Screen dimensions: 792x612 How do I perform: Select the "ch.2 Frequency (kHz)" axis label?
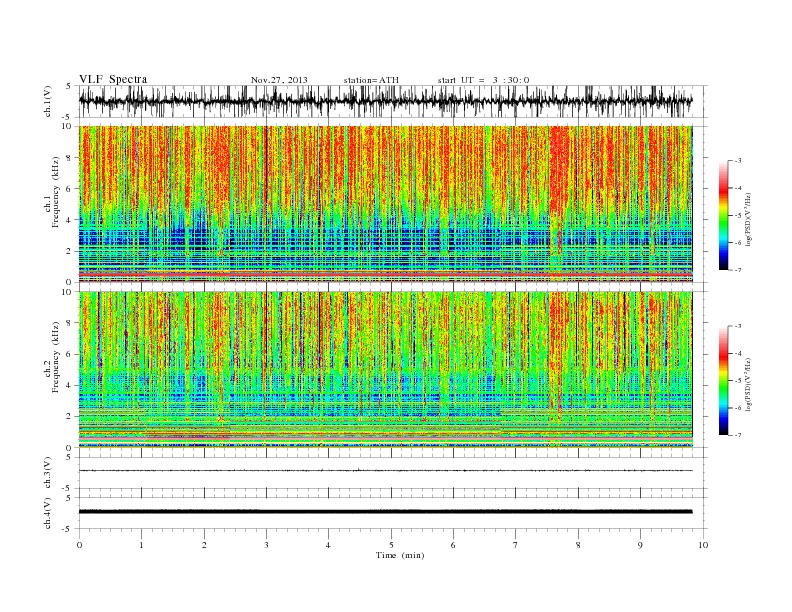click(x=52, y=357)
